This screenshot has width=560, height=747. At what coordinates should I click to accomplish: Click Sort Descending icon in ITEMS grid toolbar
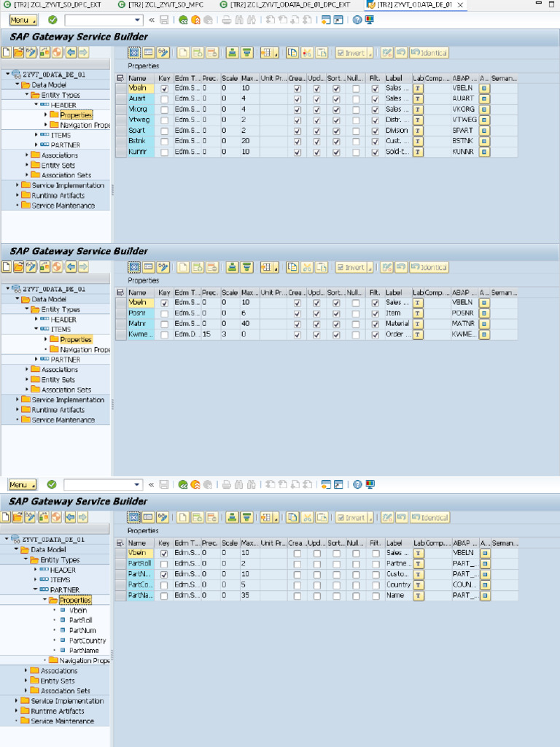tap(246, 267)
